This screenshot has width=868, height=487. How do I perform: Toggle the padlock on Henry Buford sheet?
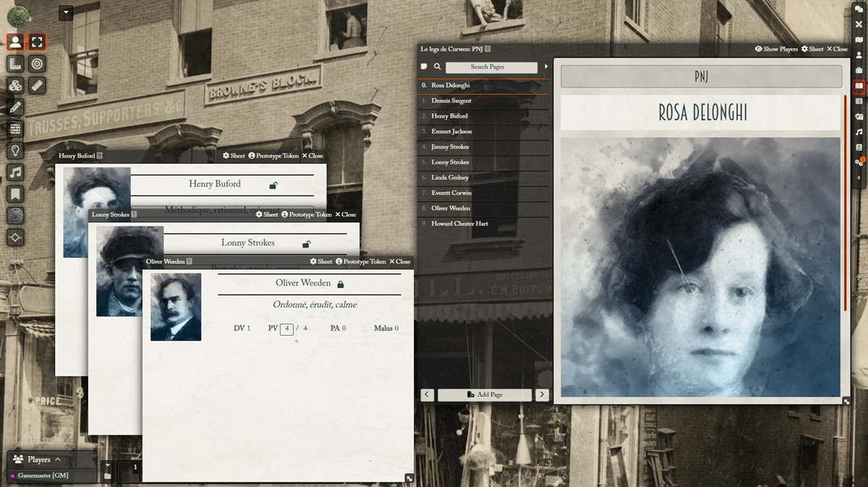pyautogui.click(x=273, y=185)
